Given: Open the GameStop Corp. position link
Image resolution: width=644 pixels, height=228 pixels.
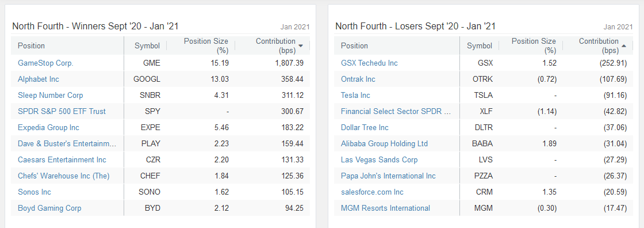Looking at the screenshot, I should click(x=45, y=63).
